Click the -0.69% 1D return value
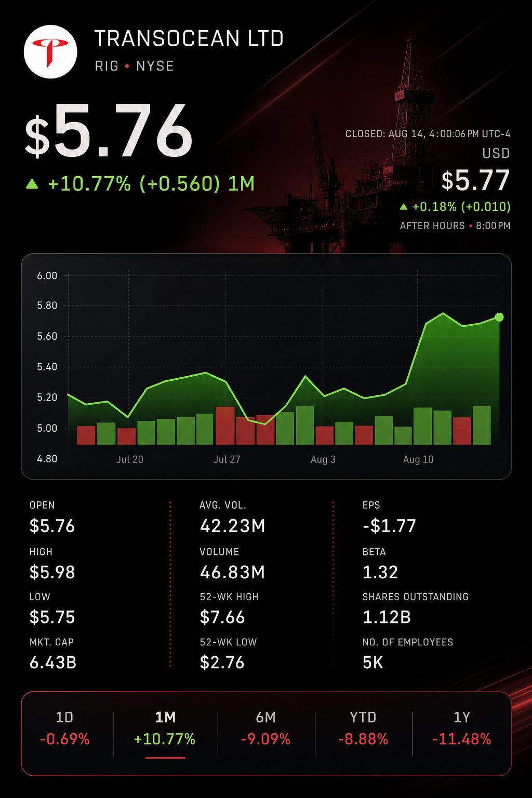The height and width of the screenshot is (798, 532). (65, 739)
